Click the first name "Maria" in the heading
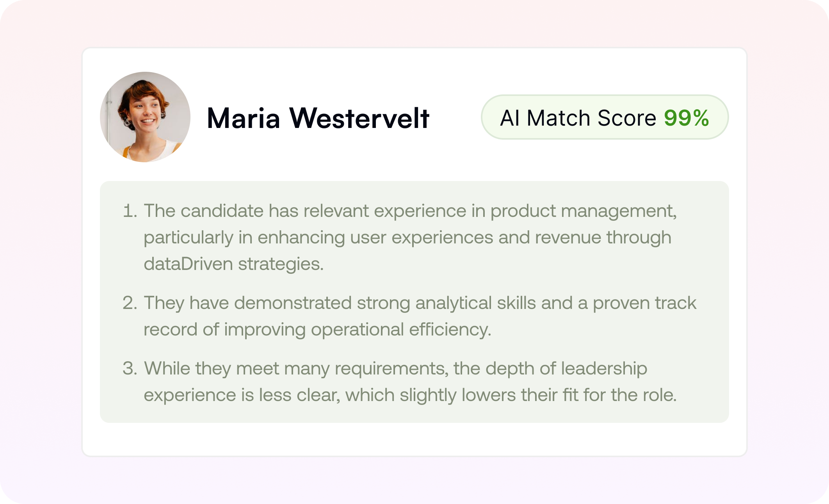Screen dimensions: 829x504 pos(244,118)
